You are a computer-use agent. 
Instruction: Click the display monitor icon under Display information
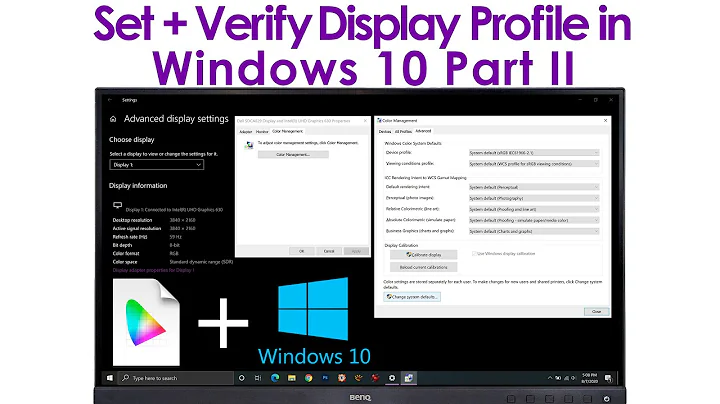click(118, 205)
